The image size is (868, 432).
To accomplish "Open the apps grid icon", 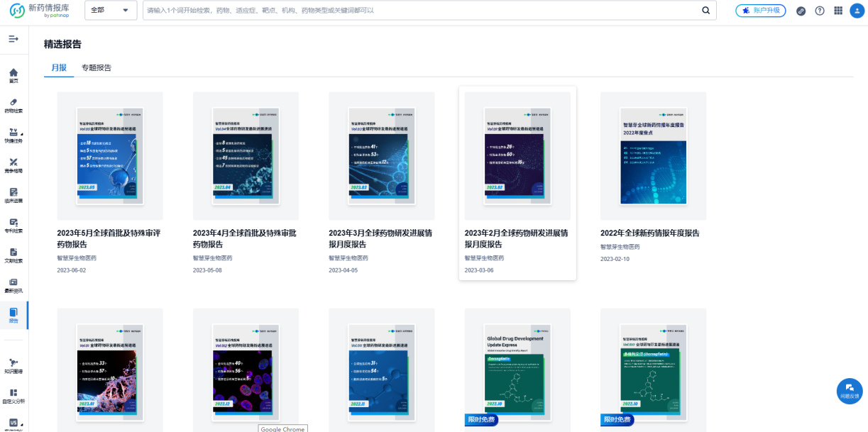I will pyautogui.click(x=837, y=11).
